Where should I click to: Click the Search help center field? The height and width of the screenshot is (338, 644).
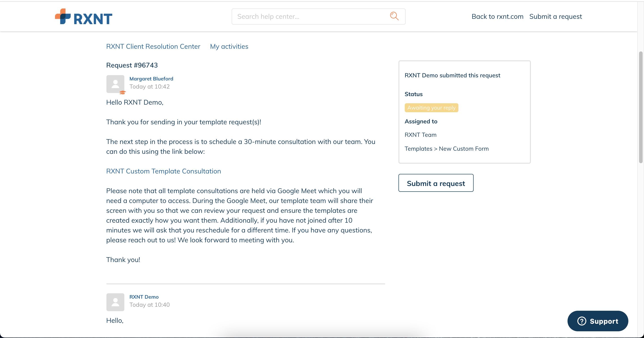318,17
